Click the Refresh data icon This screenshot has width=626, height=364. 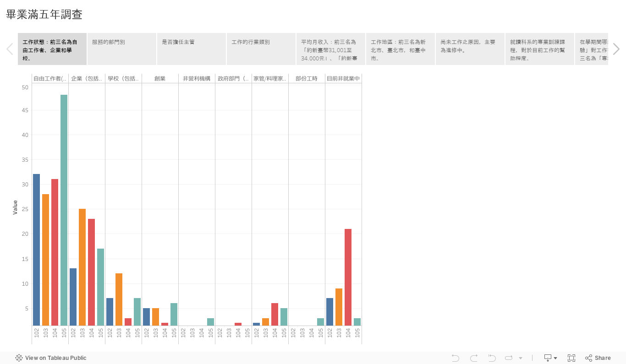pos(509,358)
